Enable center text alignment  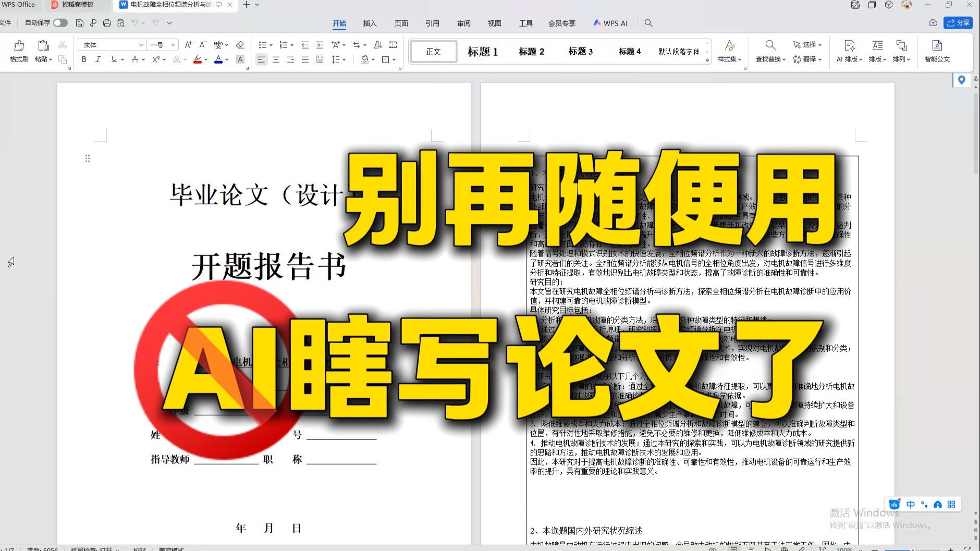(x=276, y=59)
